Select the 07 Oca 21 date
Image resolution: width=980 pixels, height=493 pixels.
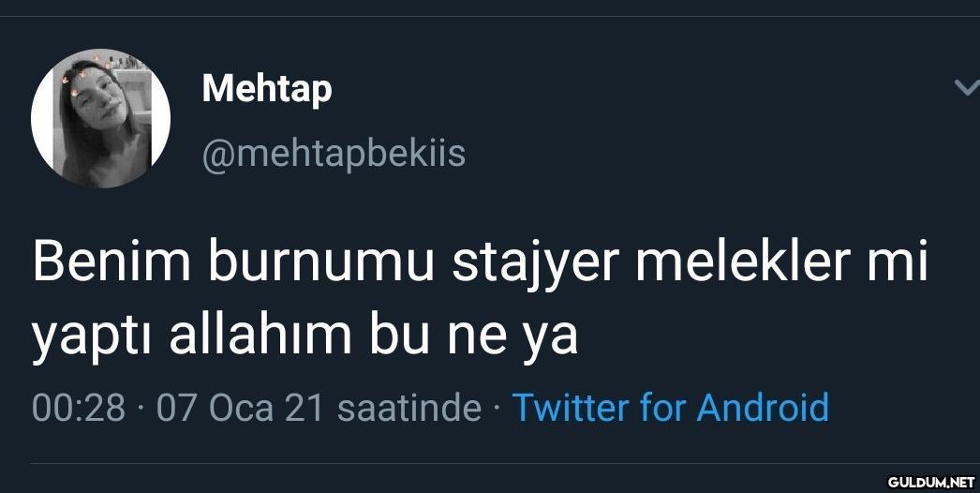pyautogui.click(x=241, y=408)
